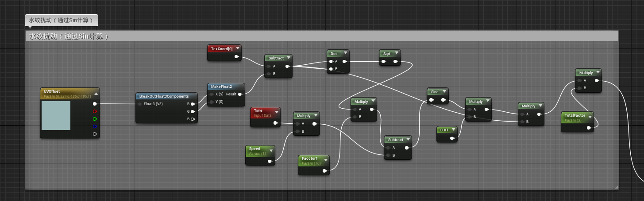The width and height of the screenshot is (644, 201).
Task: Click the red output pin on UVOffset
Action: point(95,111)
